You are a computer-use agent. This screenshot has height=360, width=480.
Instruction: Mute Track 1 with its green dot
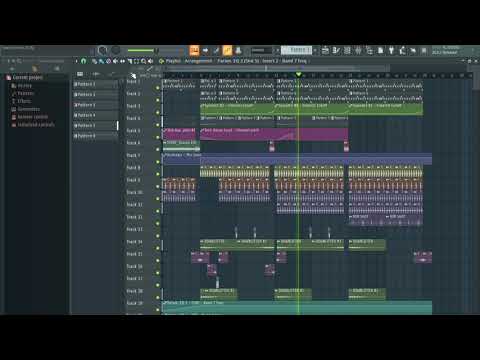click(158, 88)
